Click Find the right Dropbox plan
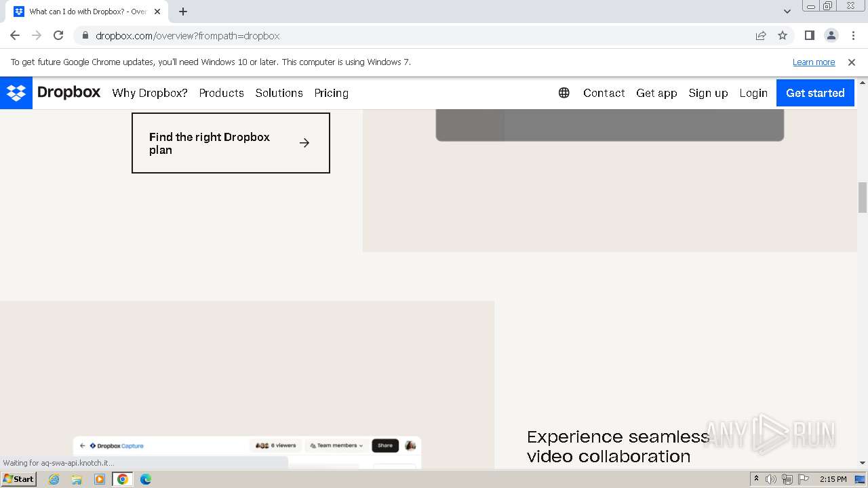Screen dimensions: 868x488 (x=231, y=143)
